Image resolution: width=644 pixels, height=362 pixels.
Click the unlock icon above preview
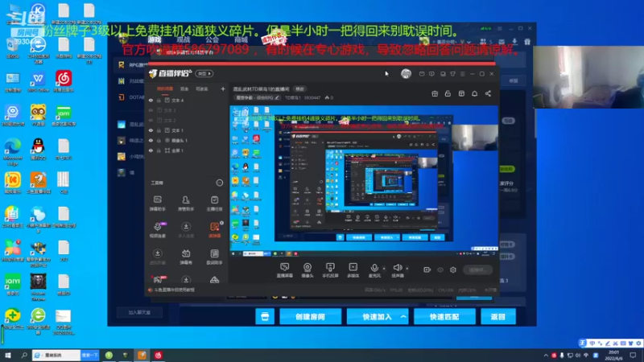(448, 93)
